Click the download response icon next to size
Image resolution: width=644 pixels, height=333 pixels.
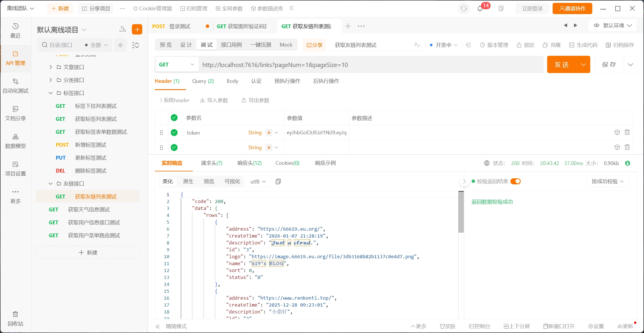coord(628,163)
